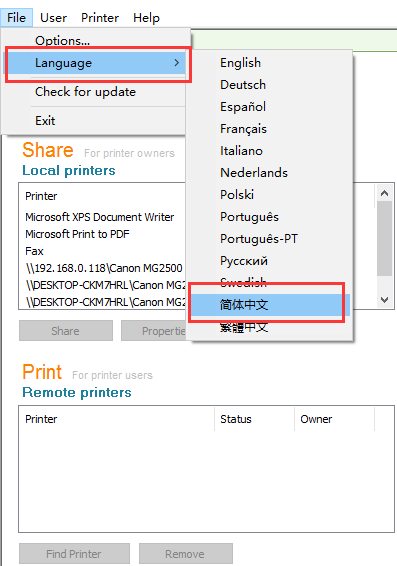
Task: Click the Properties button
Action: (154, 331)
